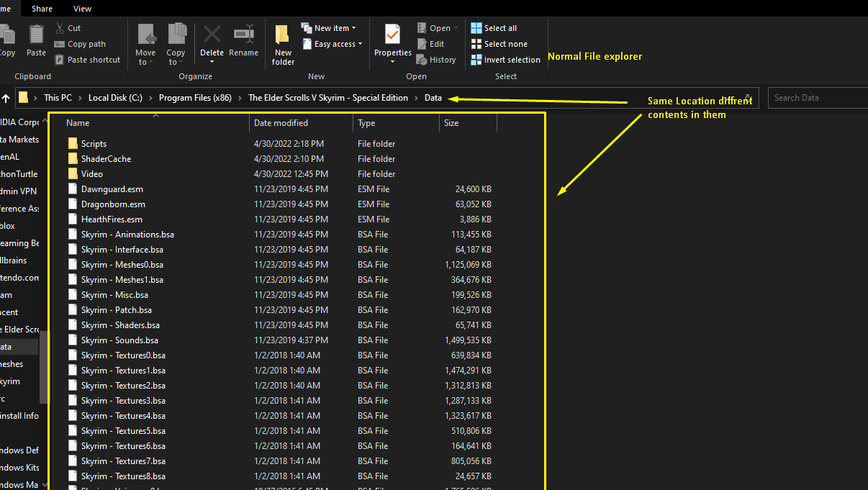Select the Dawnguard.esm file icon

pyautogui.click(x=72, y=189)
